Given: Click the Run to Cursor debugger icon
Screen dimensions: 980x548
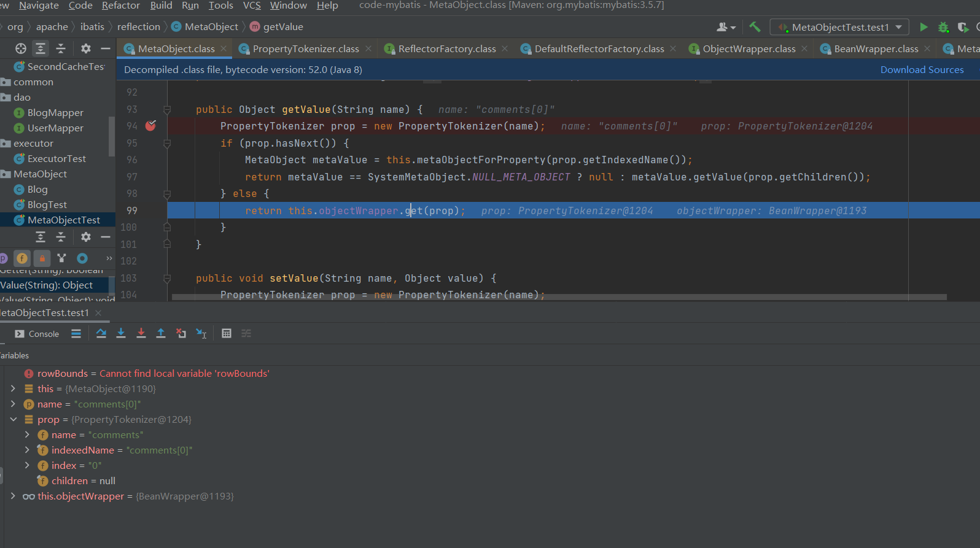Looking at the screenshot, I should pyautogui.click(x=201, y=333).
